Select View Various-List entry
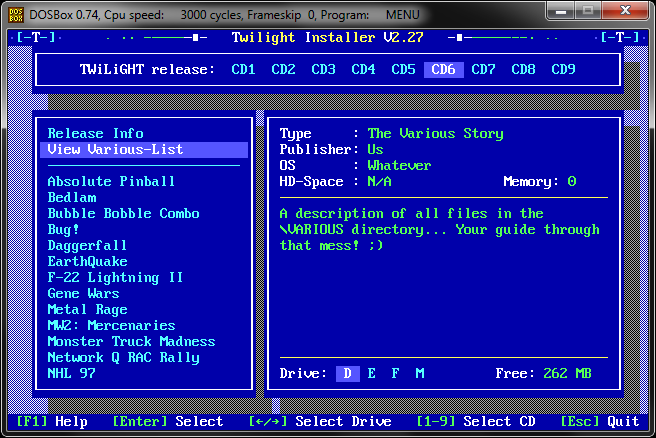This screenshot has height=438, width=656. pyautogui.click(x=144, y=150)
